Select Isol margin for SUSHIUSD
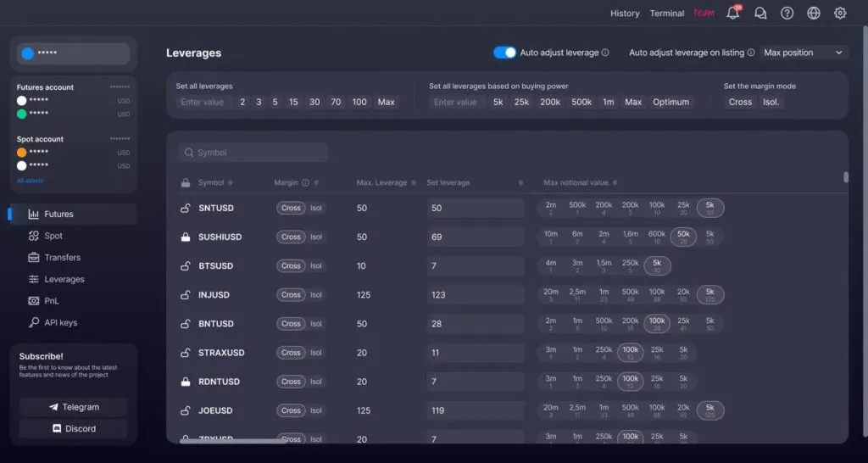The height and width of the screenshot is (463, 868). click(316, 237)
